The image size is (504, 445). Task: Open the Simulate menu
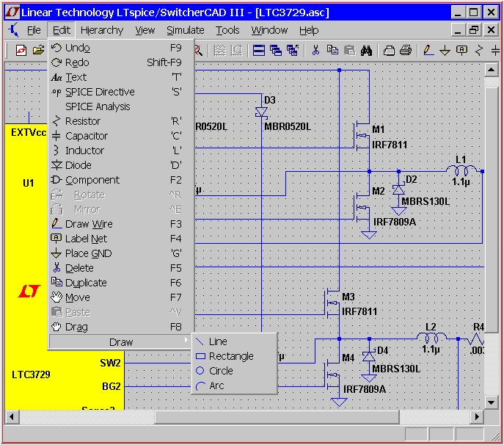point(186,30)
